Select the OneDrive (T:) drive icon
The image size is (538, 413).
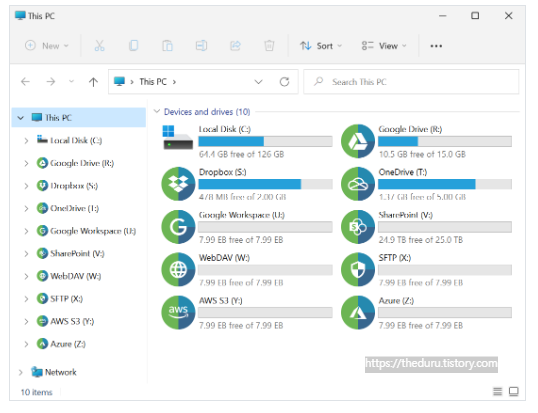tap(358, 184)
